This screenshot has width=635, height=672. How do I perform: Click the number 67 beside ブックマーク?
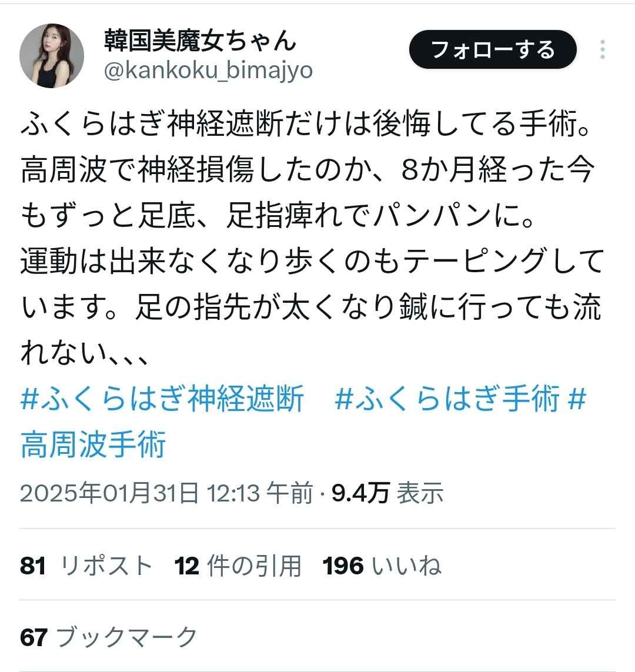tap(34, 637)
